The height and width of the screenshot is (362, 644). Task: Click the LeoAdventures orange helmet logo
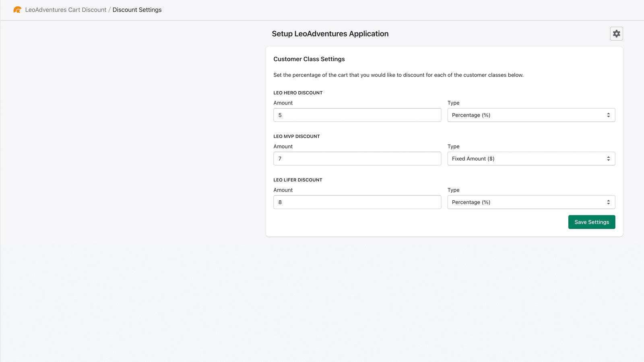17,10
